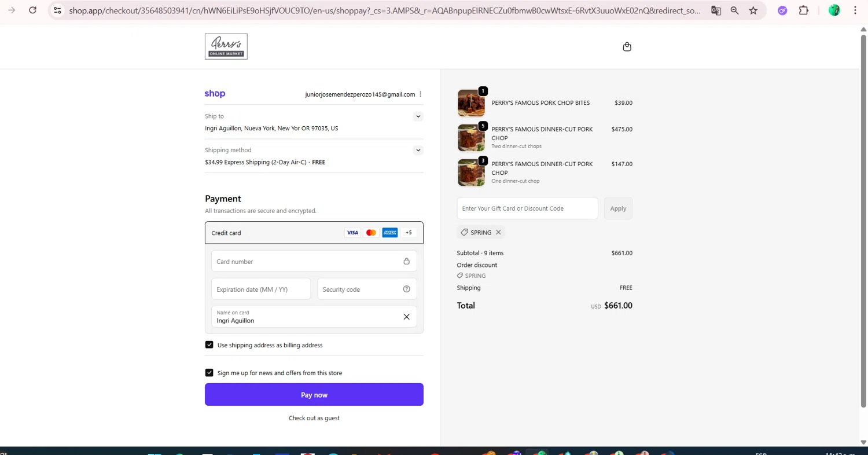Uncheck Use shipping address as billing address
The image size is (868, 455).
209,345
